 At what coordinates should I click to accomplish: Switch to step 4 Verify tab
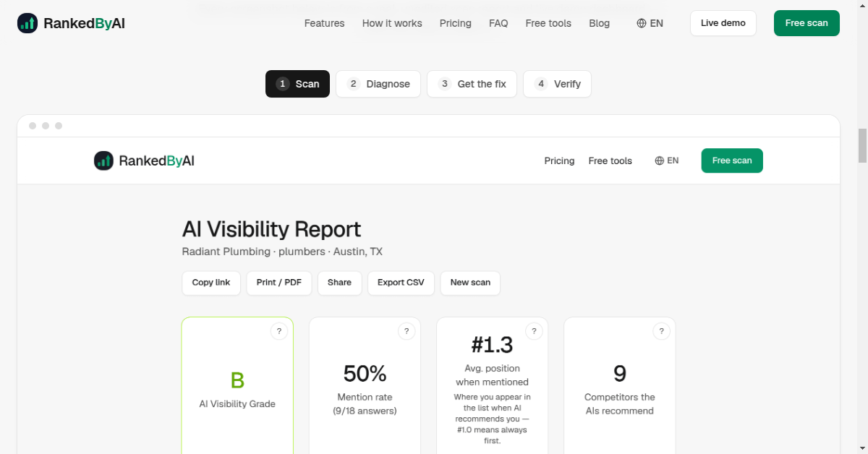tap(557, 84)
